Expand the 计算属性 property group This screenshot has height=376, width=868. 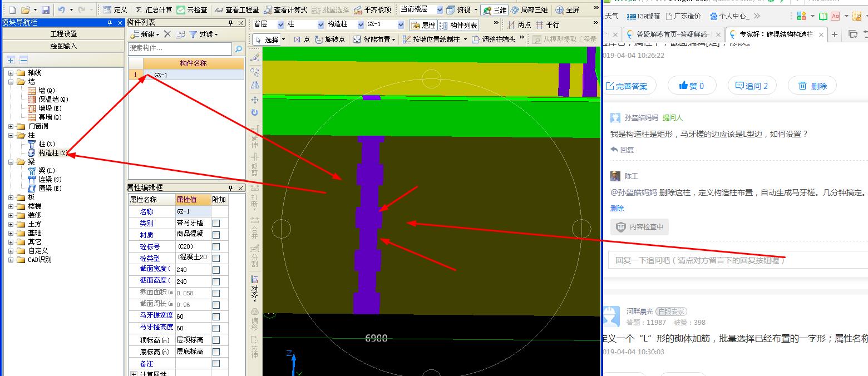(134, 374)
